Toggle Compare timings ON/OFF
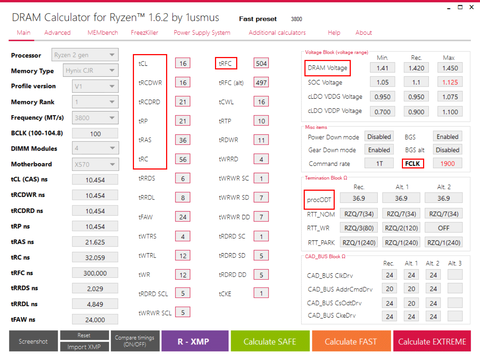The image size is (480, 361). pos(135,341)
